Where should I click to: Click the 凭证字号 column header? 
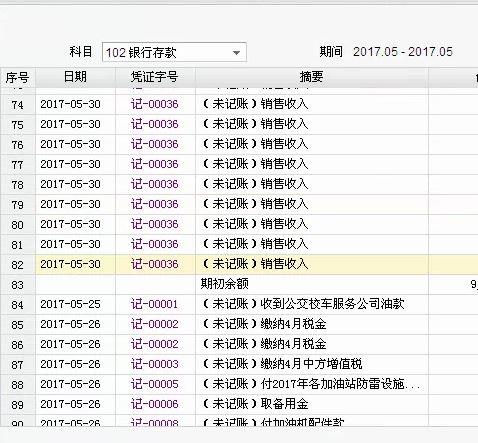155,77
